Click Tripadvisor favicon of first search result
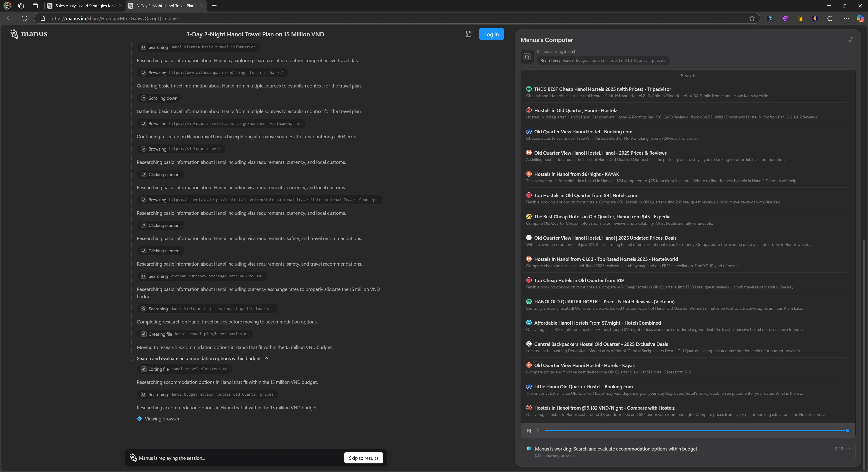The height and width of the screenshot is (472, 868). (529, 89)
